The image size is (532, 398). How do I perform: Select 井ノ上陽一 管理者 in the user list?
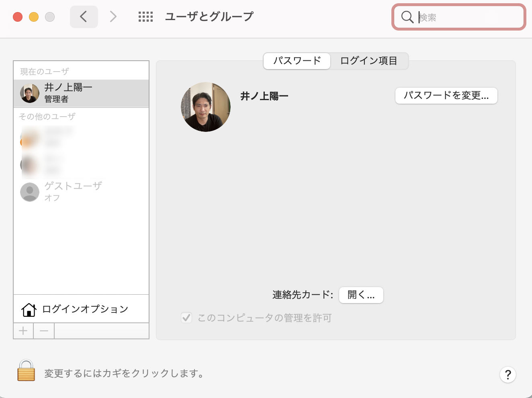coord(81,93)
